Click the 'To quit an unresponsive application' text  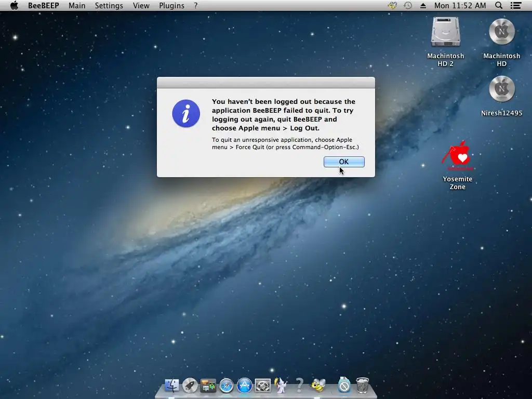tap(285, 143)
